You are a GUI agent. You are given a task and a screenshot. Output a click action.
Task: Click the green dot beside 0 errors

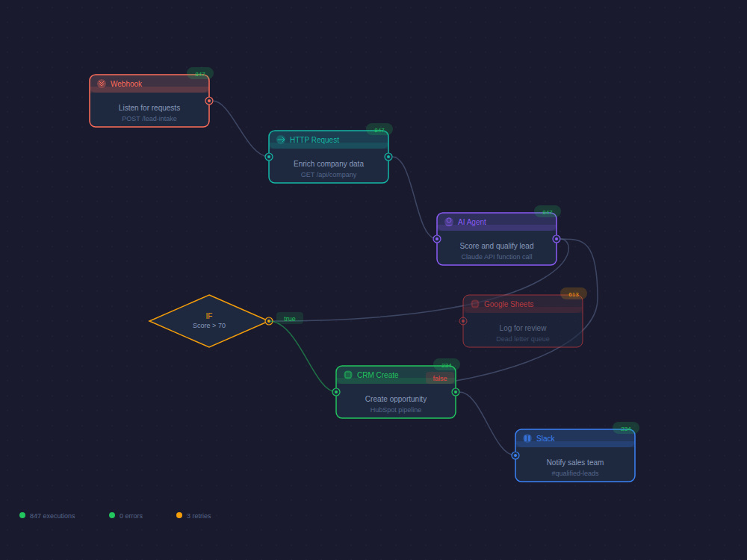pyautogui.click(x=112, y=515)
